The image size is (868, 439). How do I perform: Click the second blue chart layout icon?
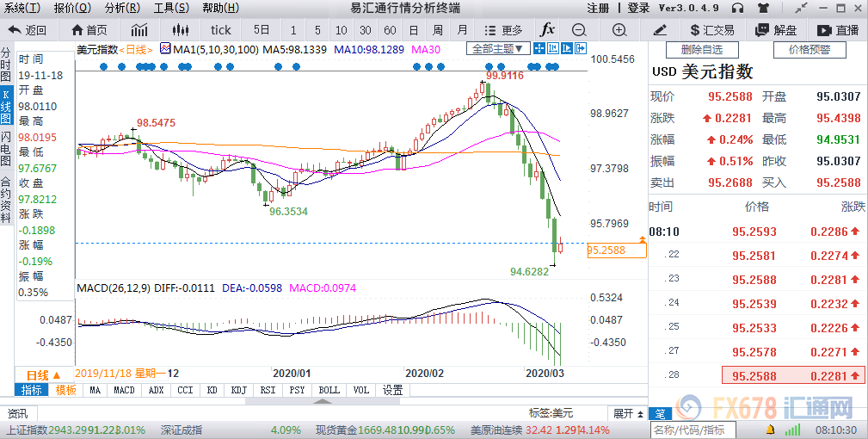tap(553, 49)
